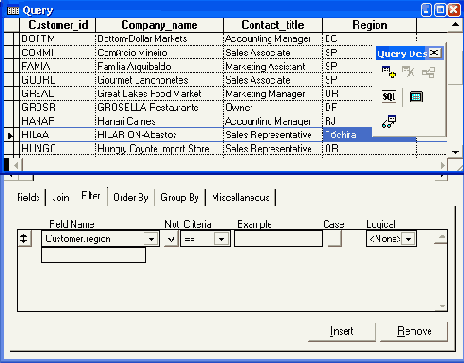Click the Maximize Table View icon
This screenshot has width=464, height=363.
tap(416, 97)
